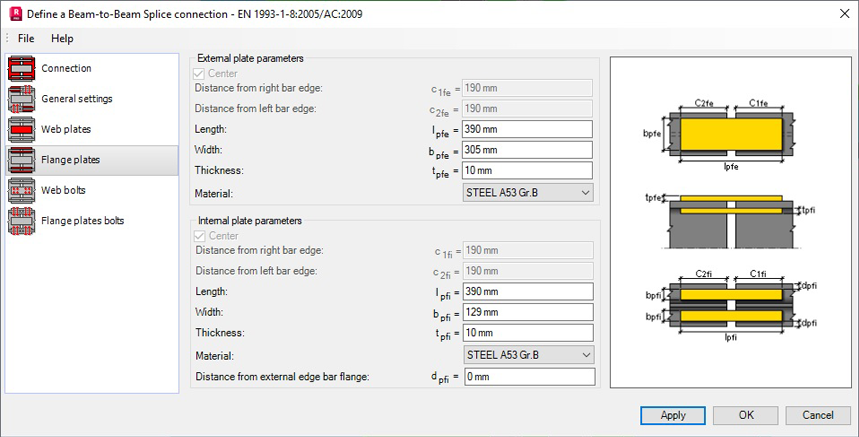Open the File menu
859x437 pixels.
[26, 38]
